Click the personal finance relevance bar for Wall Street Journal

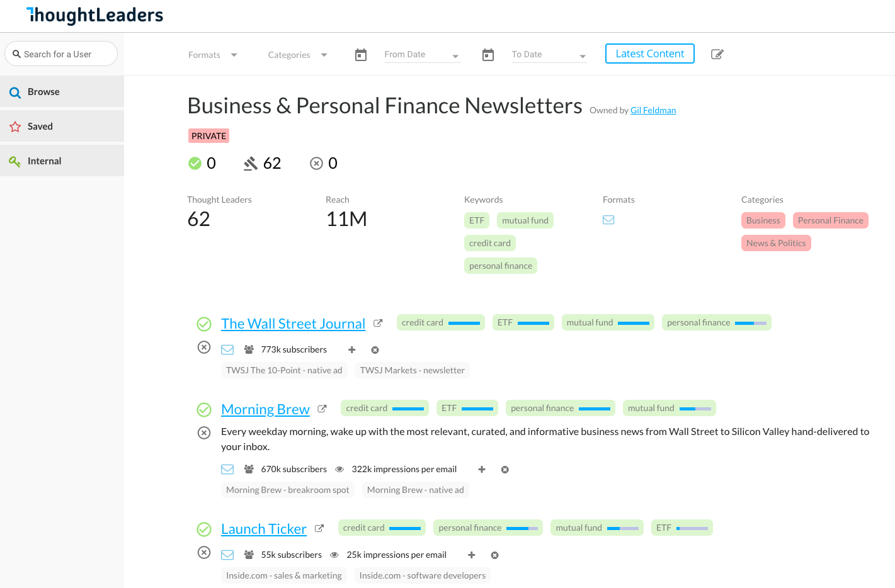point(750,323)
